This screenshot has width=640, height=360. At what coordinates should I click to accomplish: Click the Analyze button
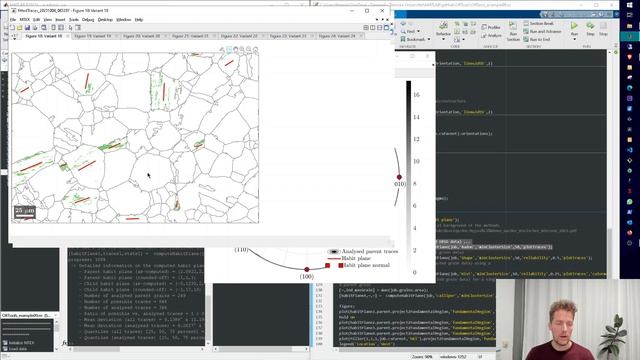tap(491, 36)
